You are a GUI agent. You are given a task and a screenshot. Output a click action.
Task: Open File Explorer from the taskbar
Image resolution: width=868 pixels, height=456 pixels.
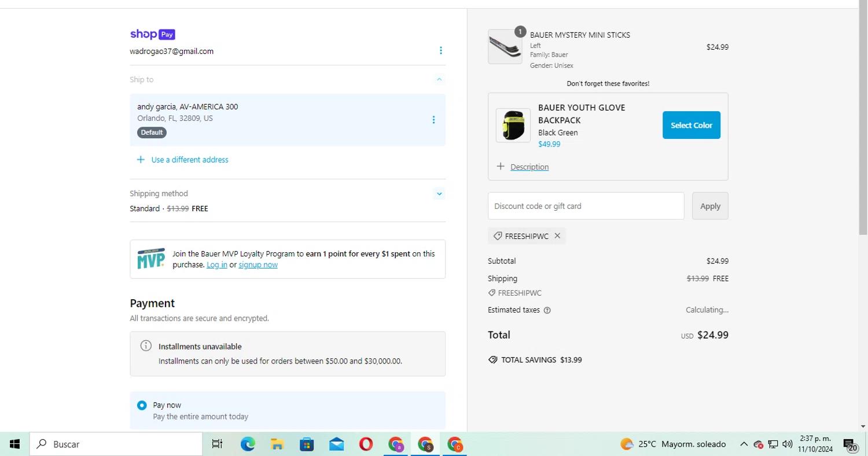coord(277,444)
